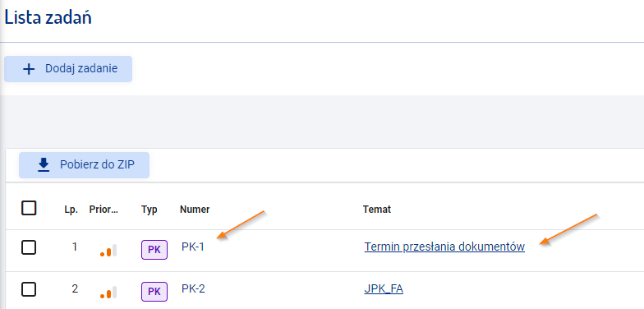Image resolution: width=644 pixels, height=309 pixels.
Task: Click row number 2 in Lp. column
Action: coord(75,289)
